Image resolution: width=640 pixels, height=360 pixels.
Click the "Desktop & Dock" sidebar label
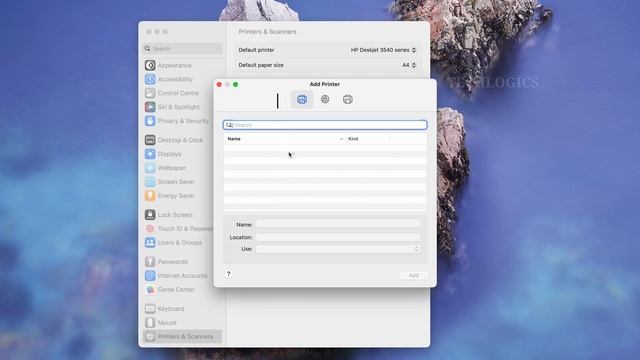180,140
